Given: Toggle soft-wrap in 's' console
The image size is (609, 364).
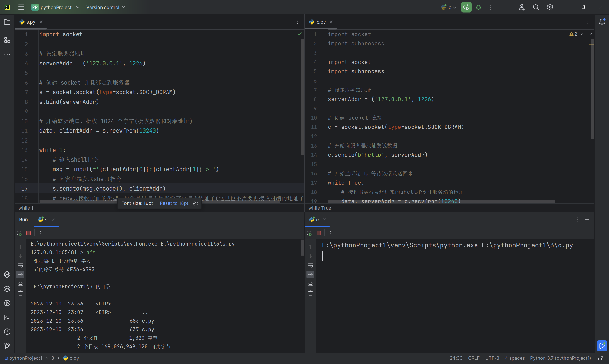Looking at the screenshot, I should click(x=20, y=266).
